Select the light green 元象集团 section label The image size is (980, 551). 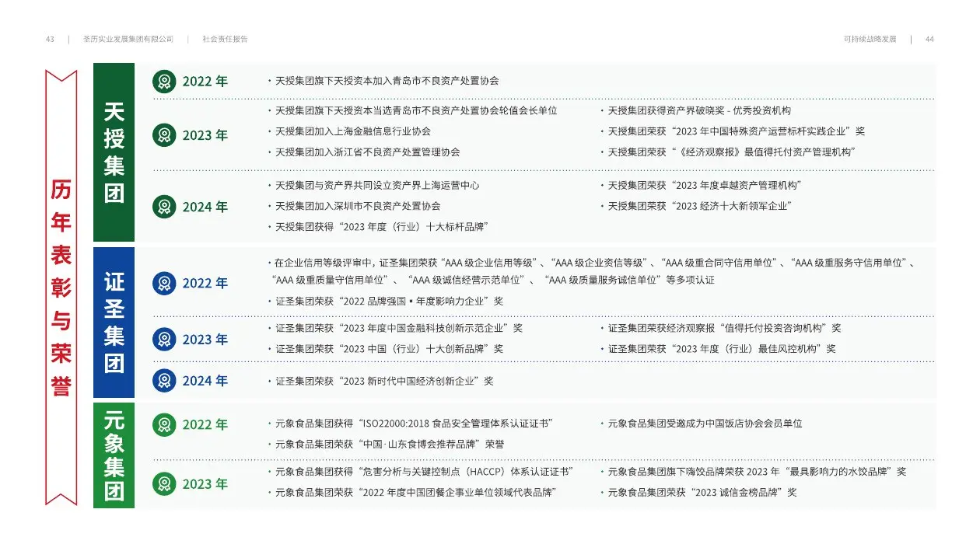[x=114, y=455]
